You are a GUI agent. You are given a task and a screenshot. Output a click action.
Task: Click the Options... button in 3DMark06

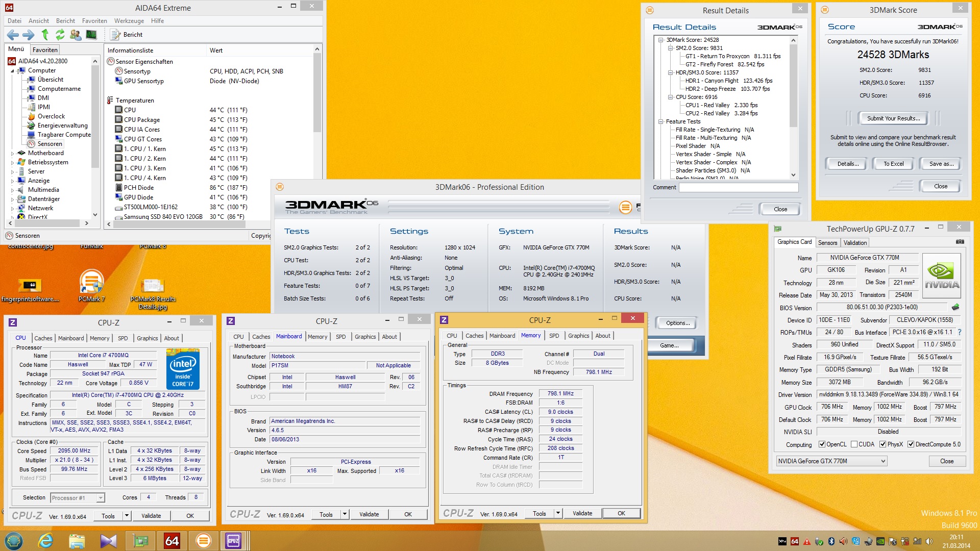tap(678, 323)
